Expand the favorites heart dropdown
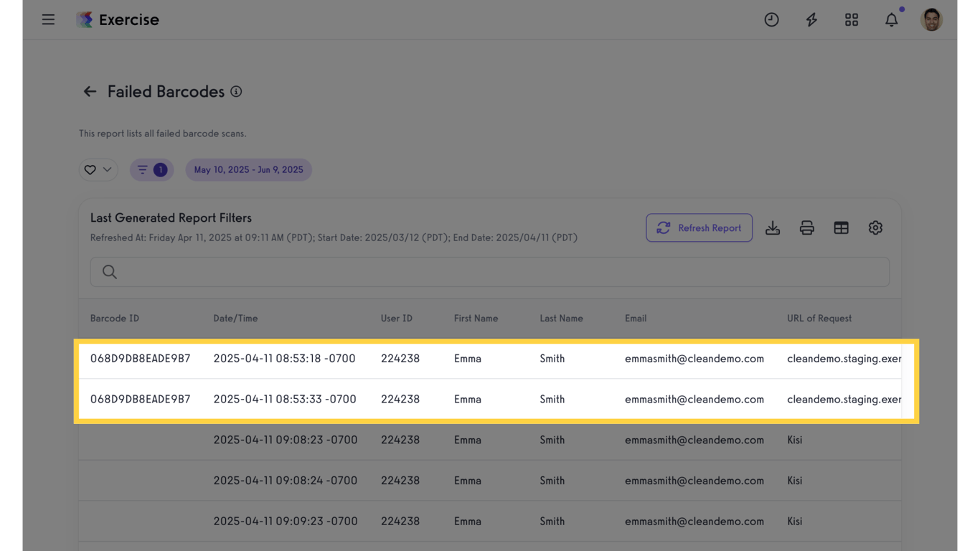 pyautogui.click(x=98, y=170)
